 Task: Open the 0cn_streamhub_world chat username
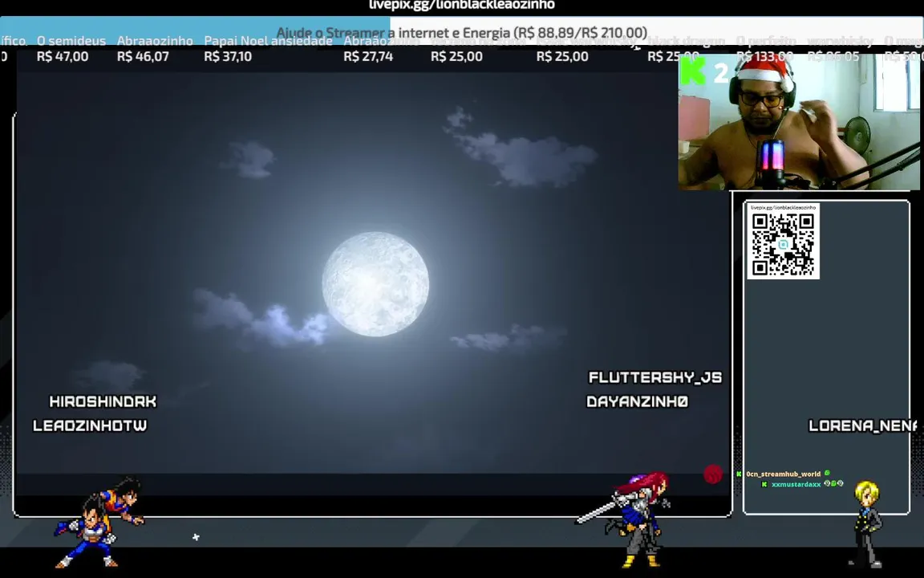point(783,474)
